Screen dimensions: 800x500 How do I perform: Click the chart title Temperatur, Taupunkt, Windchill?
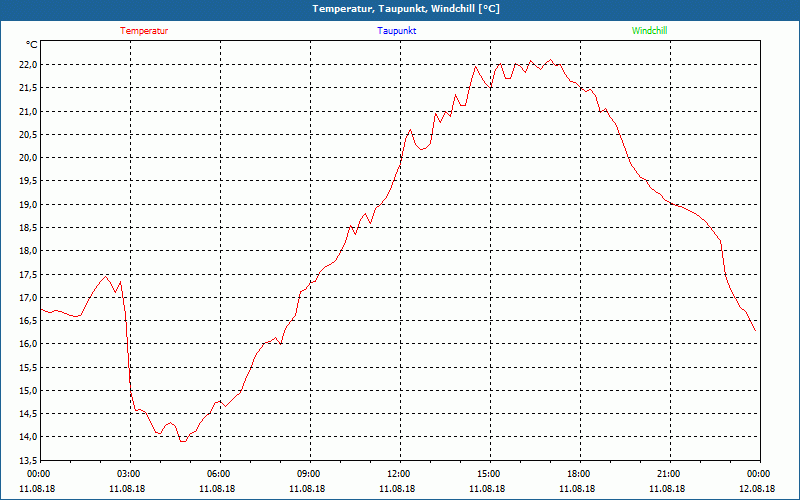pyautogui.click(x=406, y=9)
